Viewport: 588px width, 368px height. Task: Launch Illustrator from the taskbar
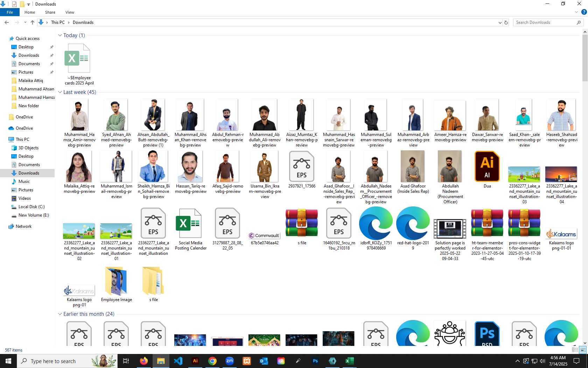pos(195,361)
